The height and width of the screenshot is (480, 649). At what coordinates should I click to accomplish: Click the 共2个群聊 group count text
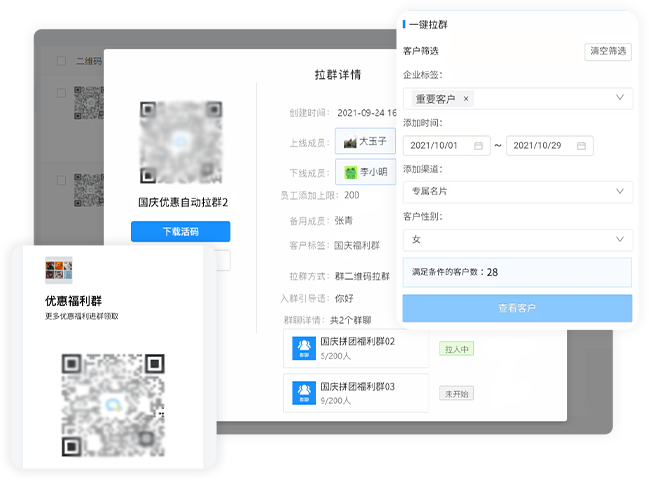350,320
